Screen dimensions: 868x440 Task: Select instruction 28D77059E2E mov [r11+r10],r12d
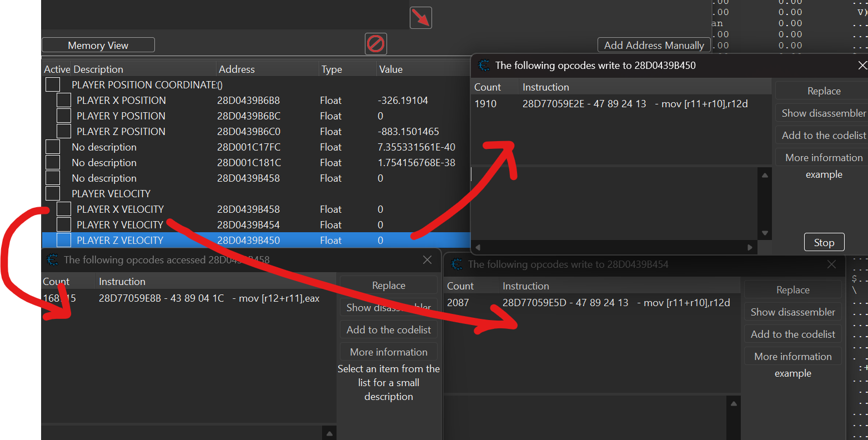tap(635, 104)
